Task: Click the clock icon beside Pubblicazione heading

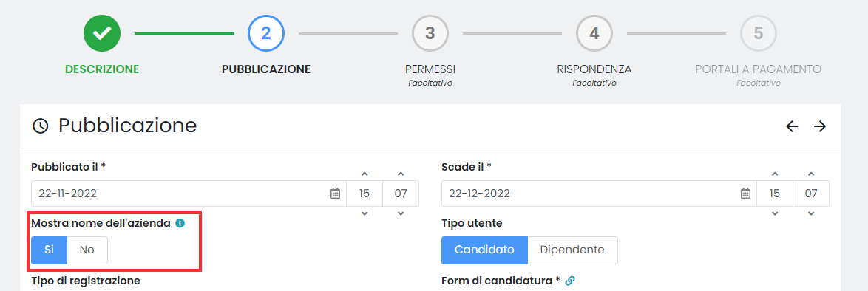Action: click(x=41, y=126)
